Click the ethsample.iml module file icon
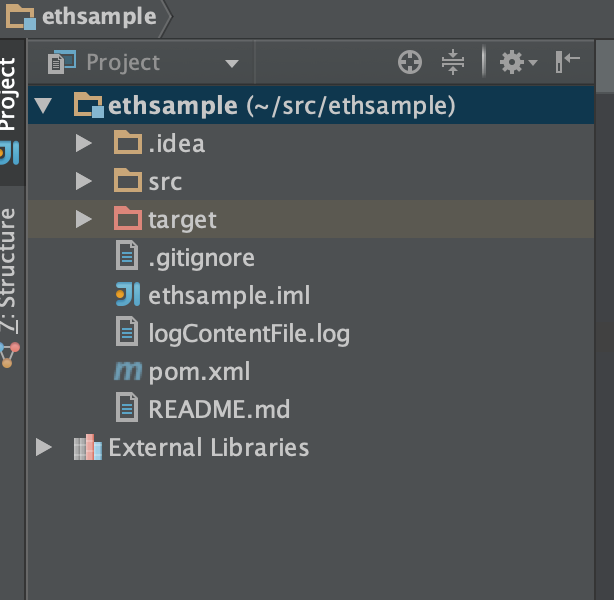Screen dimensions: 614x600 tap(128, 294)
